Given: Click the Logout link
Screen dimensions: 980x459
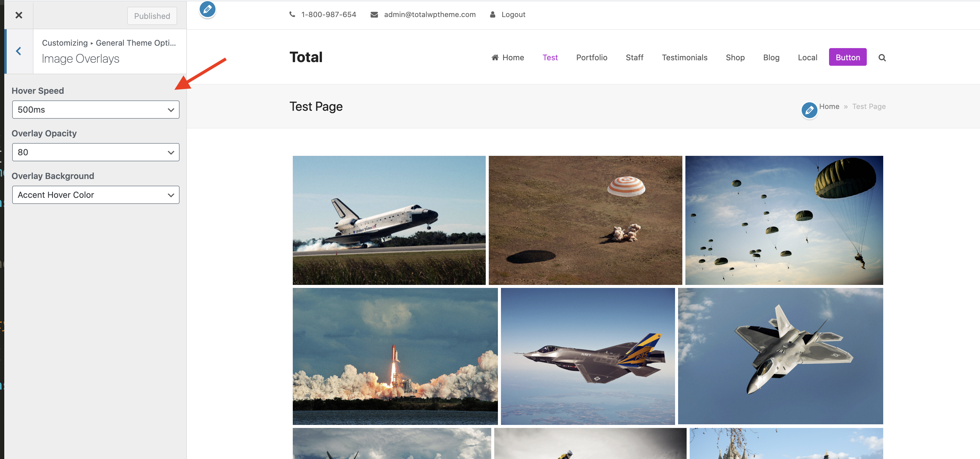Looking at the screenshot, I should point(513,15).
